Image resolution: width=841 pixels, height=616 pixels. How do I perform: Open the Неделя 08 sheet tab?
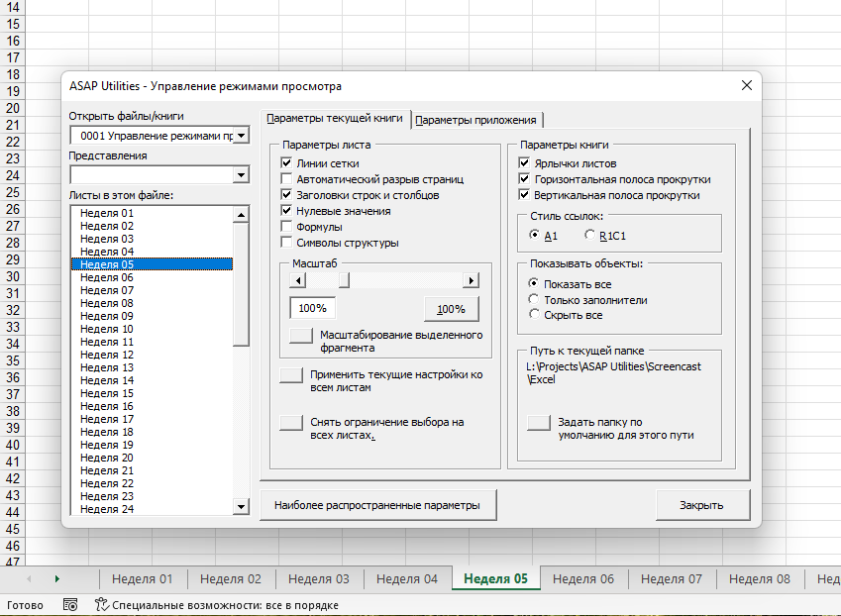coord(760,579)
